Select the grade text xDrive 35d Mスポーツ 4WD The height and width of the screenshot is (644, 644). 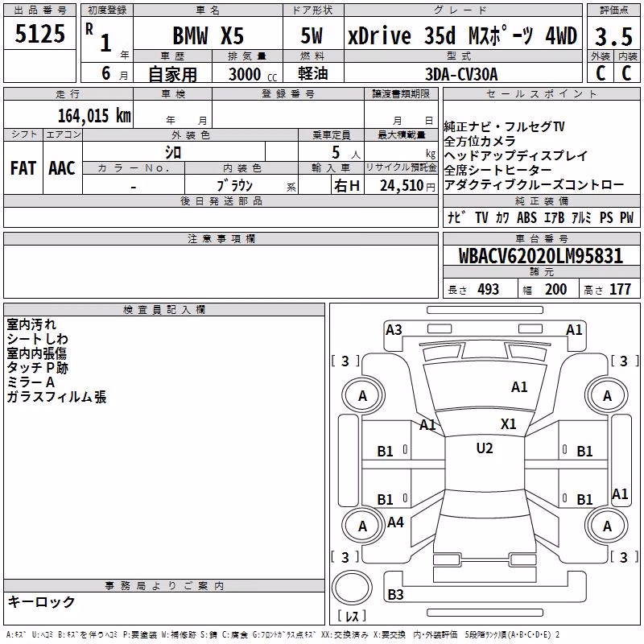point(462,35)
